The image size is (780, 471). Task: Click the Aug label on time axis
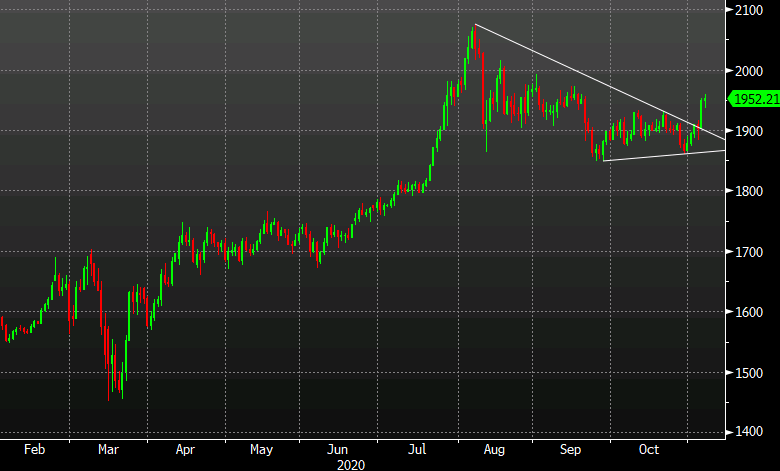[x=493, y=450]
